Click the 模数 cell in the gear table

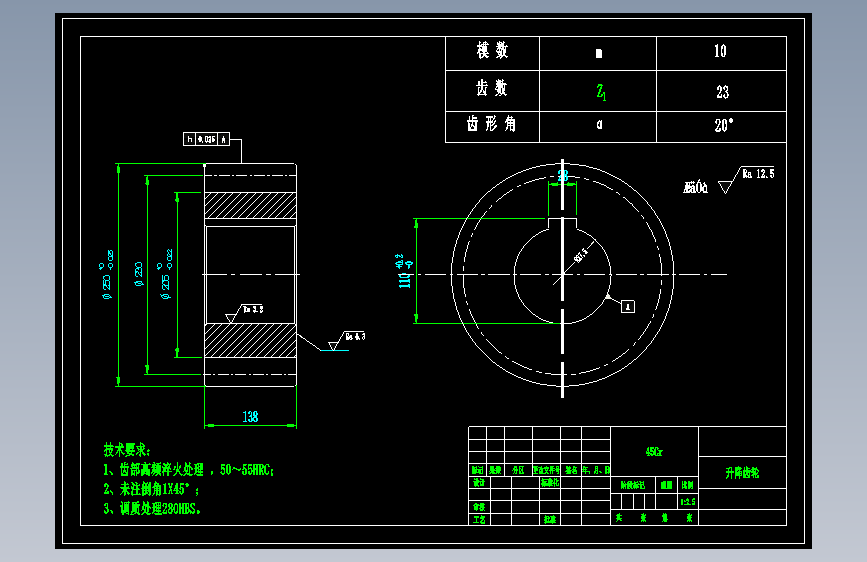click(492, 51)
